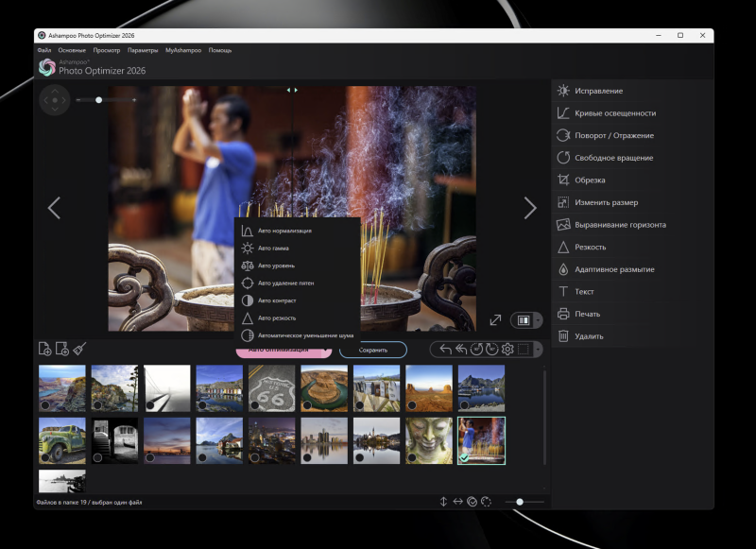The image size is (756, 549).
Task: Click the add file icon
Action: [44, 349]
